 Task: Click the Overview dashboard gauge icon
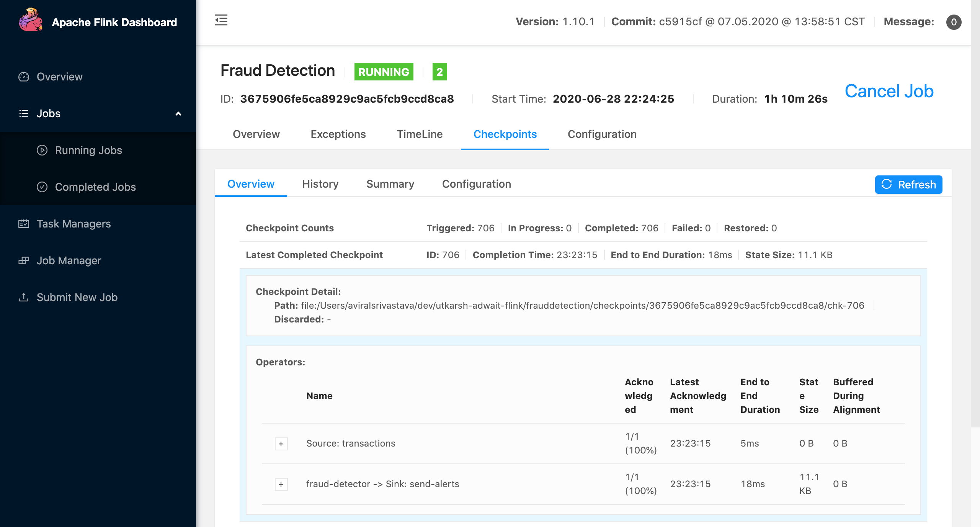click(x=24, y=77)
